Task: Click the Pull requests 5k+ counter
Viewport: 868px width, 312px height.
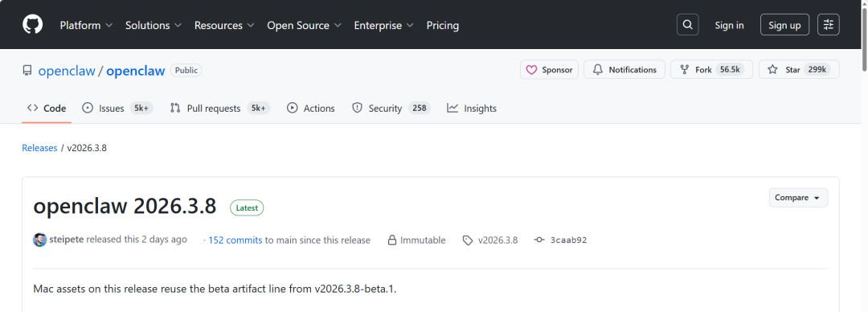Action: (259, 108)
